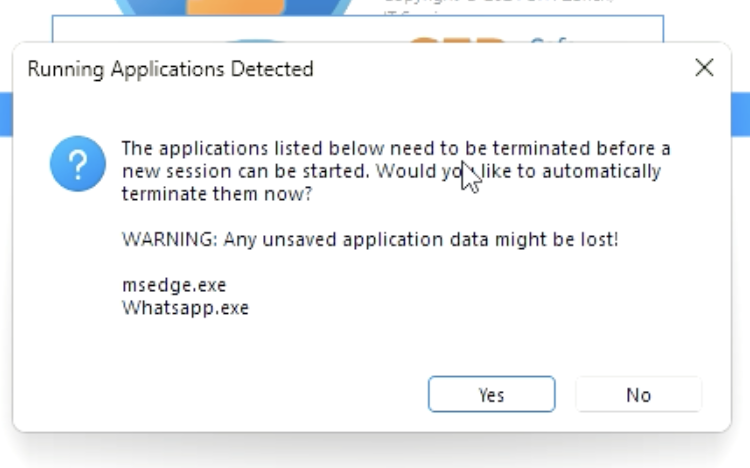Screen dimensions: 750x468
Task: Click the WARNING unsaved data message line
Action: point(370,239)
